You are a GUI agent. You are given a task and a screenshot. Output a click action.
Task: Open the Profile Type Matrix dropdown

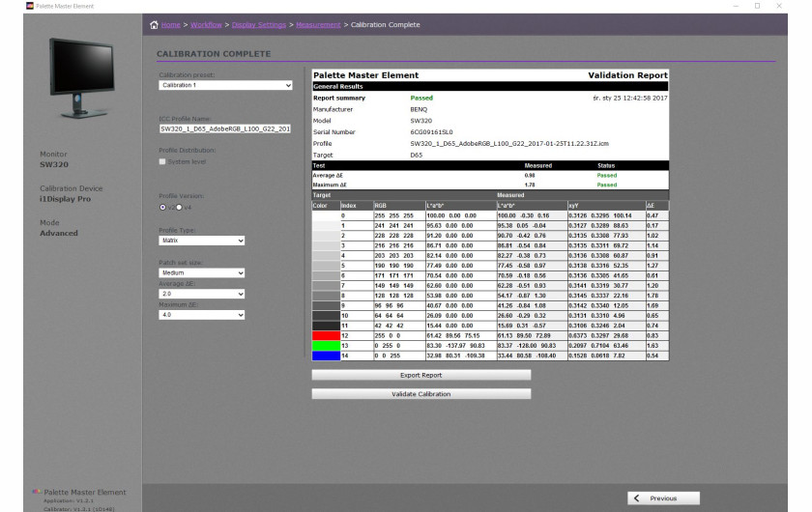(x=201, y=241)
